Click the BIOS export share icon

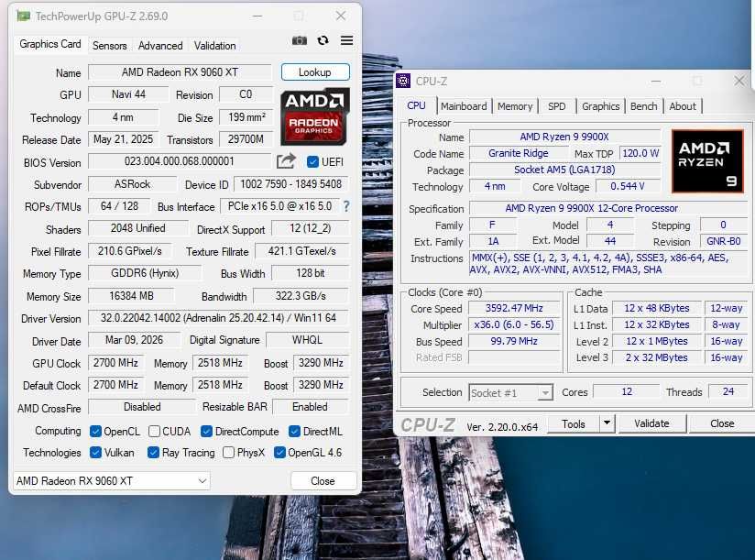(286, 160)
